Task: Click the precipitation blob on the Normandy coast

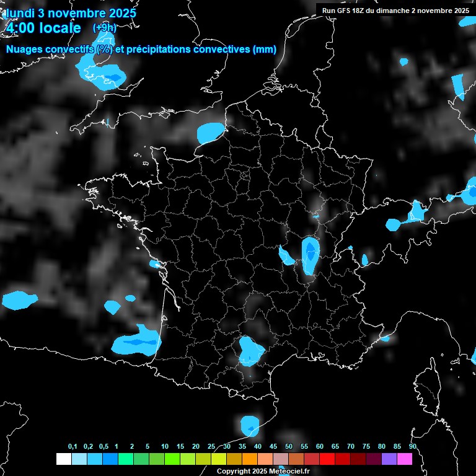Action: point(210,133)
